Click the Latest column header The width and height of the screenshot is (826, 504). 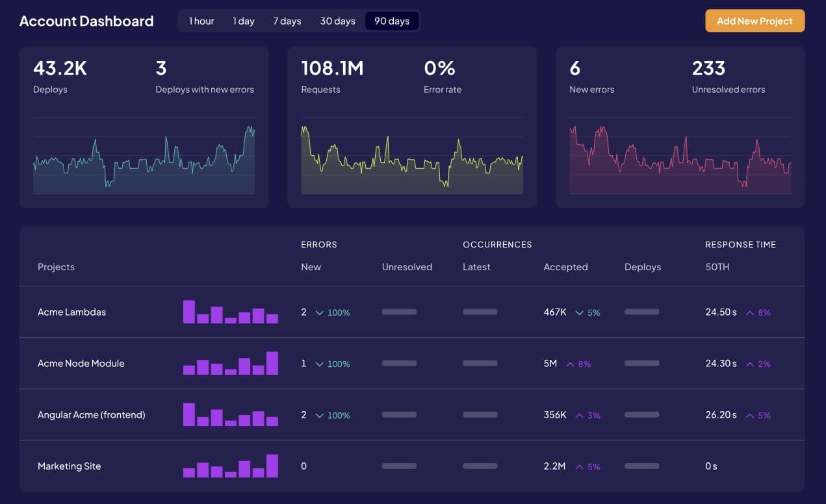476,267
